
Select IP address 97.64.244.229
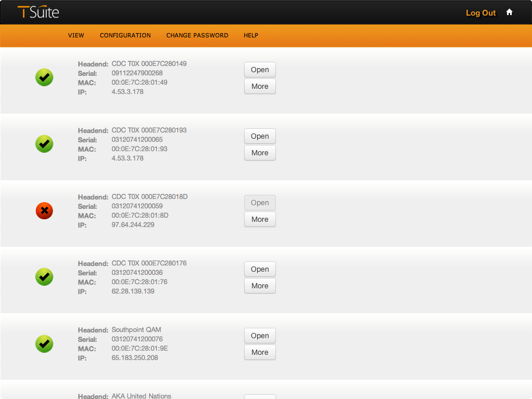click(x=133, y=224)
